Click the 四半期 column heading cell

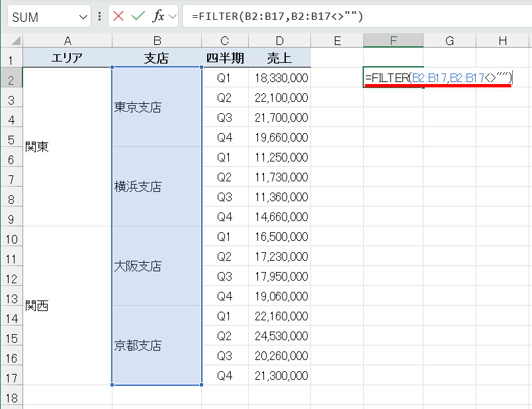click(x=224, y=58)
